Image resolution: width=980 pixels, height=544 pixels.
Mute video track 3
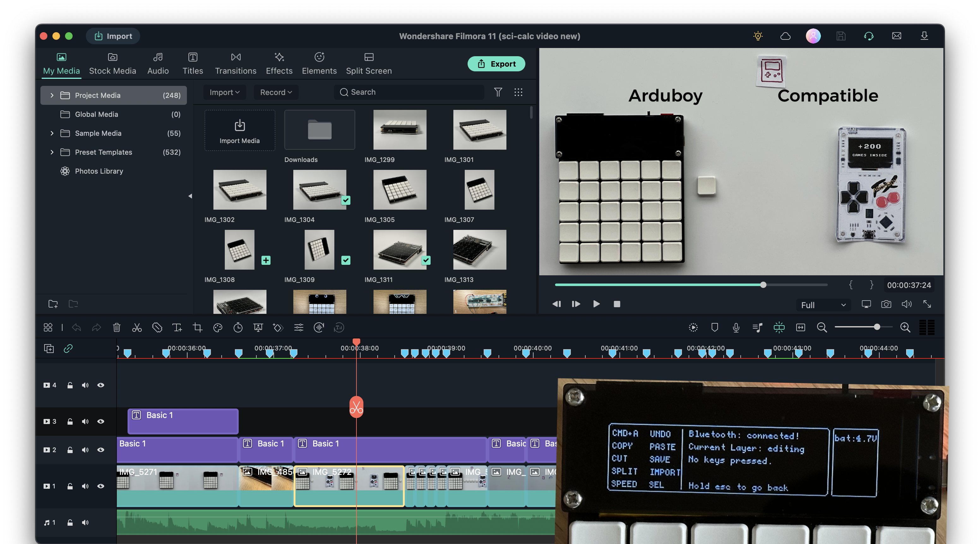click(x=85, y=421)
